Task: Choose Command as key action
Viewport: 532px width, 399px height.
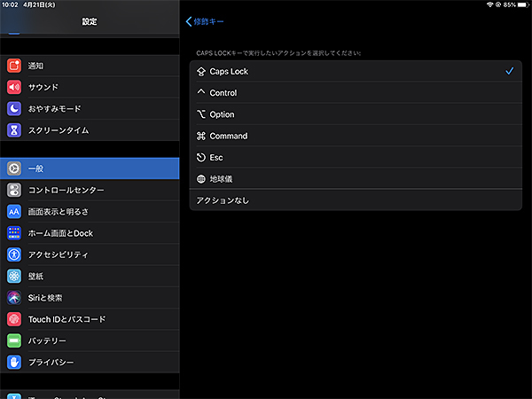Action: 355,136
